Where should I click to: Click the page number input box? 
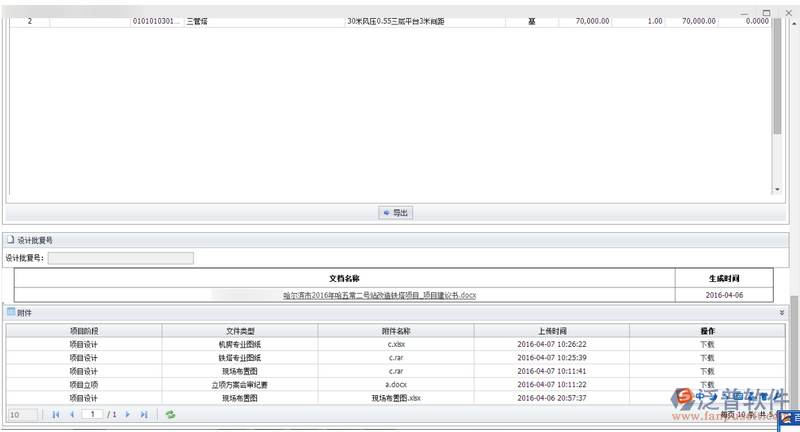(92, 415)
